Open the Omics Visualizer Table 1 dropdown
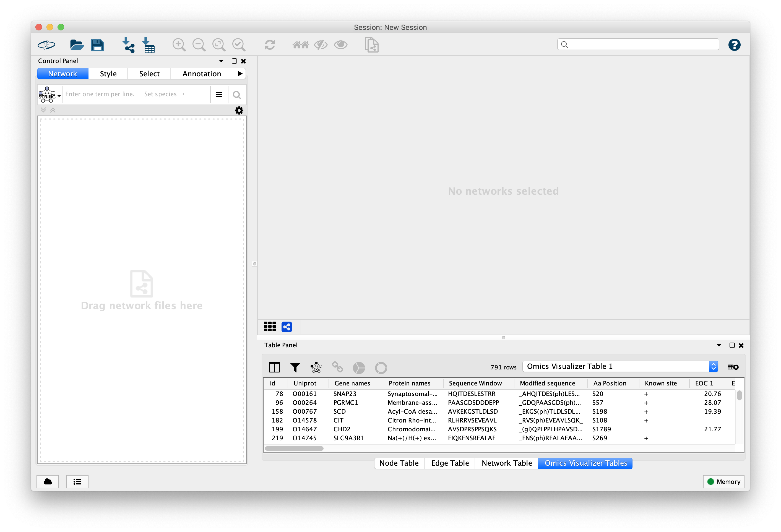 713,366
